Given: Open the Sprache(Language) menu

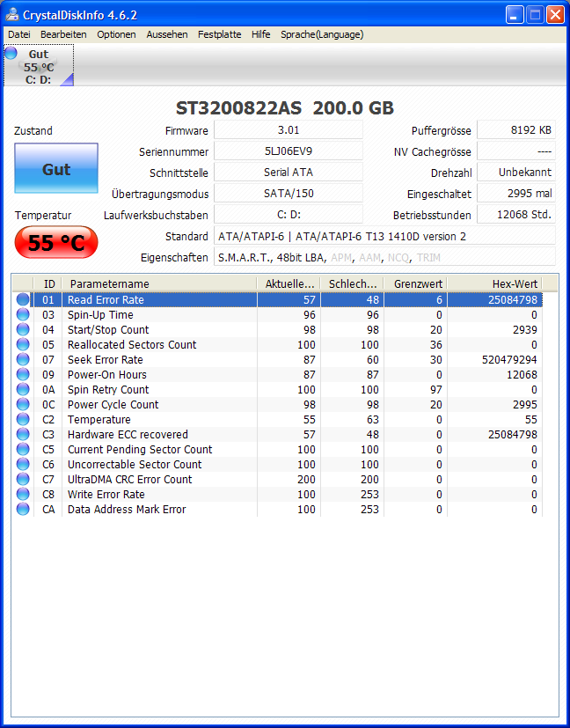Looking at the screenshot, I should click(x=322, y=34).
